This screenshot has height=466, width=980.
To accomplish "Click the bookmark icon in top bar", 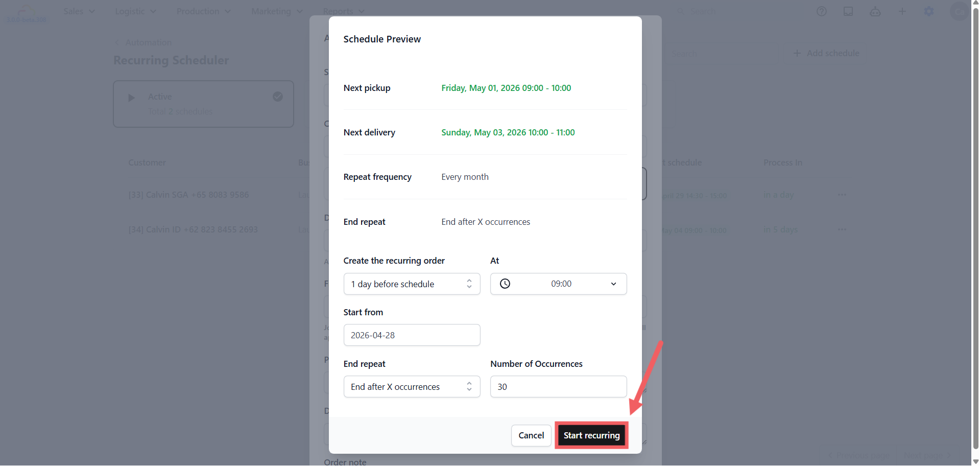I will [x=848, y=11].
